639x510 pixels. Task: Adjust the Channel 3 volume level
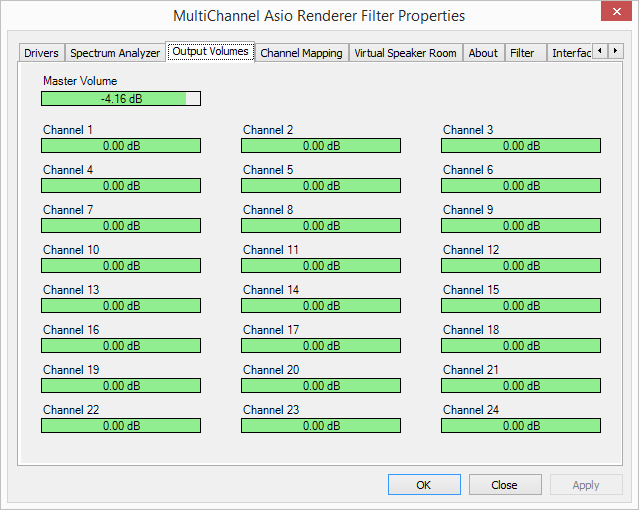521,146
